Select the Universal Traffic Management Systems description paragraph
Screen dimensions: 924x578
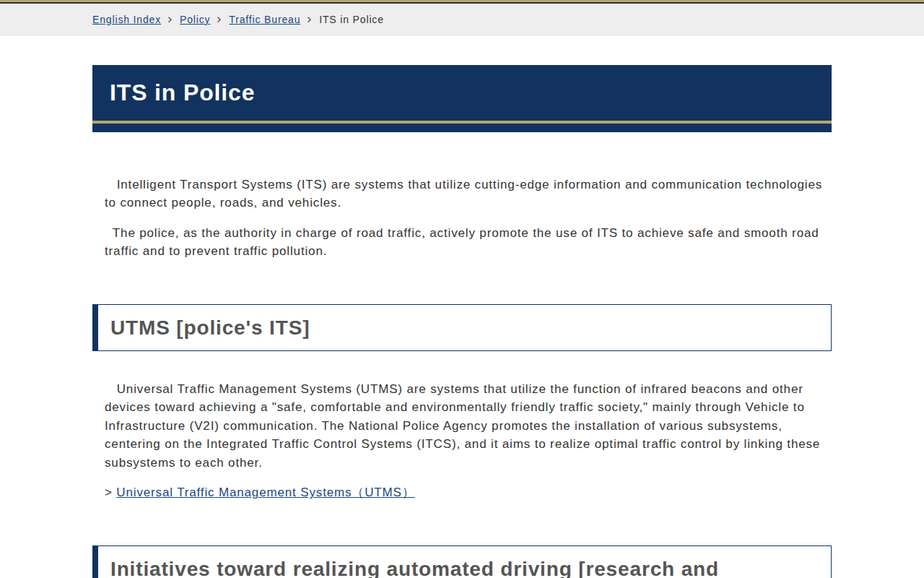tap(462, 425)
